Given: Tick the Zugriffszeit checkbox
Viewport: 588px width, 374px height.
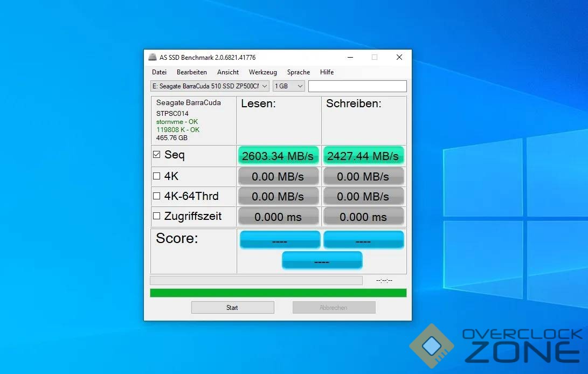Looking at the screenshot, I should [x=157, y=216].
